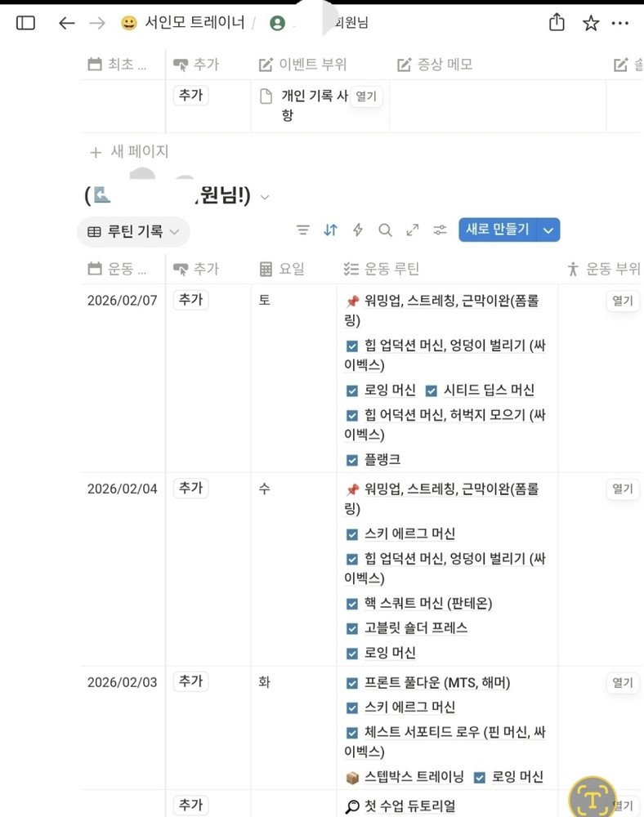Viewport: 644px width, 817px height.
Task: Tap the share icon
Action: click(557, 23)
